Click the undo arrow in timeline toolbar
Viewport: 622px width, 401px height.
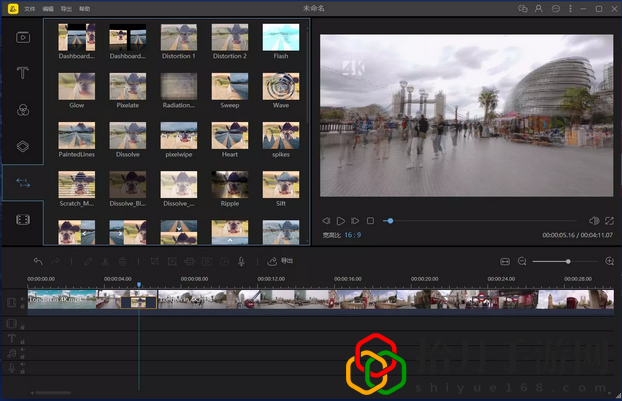coord(38,261)
